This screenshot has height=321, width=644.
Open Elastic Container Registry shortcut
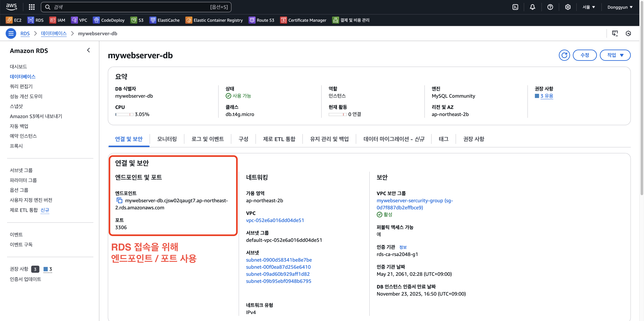click(x=214, y=20)
